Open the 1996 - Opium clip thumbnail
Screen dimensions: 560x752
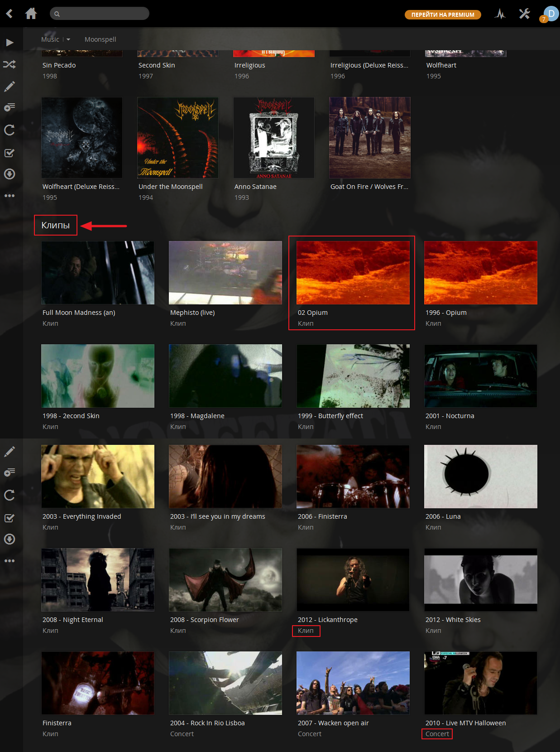coord(481,273)
